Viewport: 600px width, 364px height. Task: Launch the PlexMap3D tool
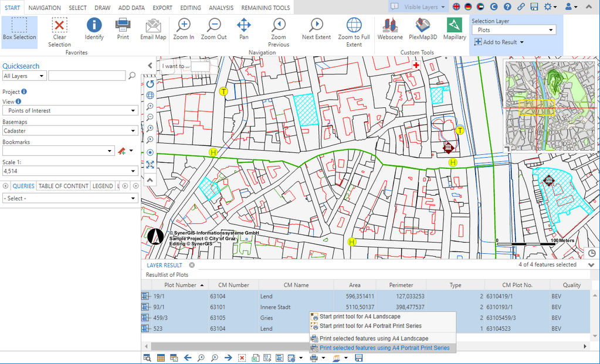(x=423, y=25)
